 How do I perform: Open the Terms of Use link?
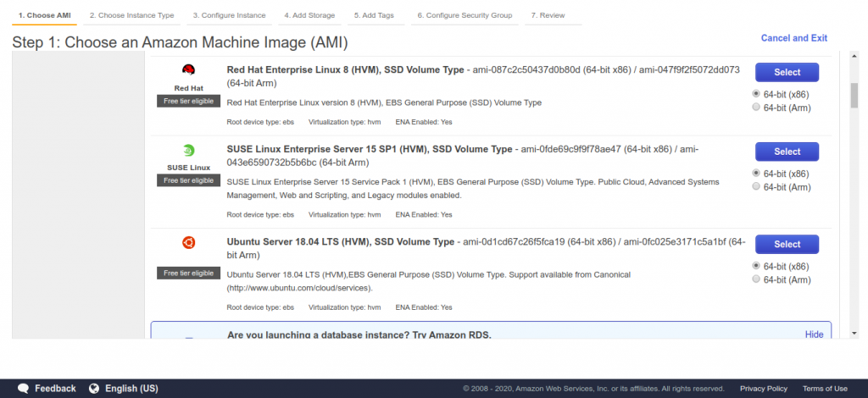(825, 388)
